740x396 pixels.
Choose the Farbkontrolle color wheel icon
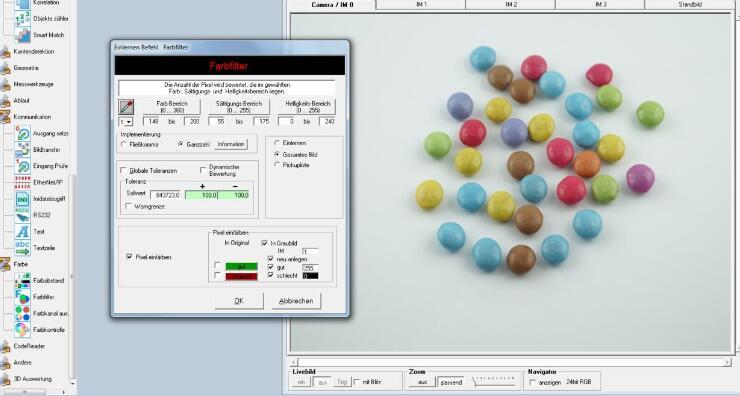tap(22, 329)
